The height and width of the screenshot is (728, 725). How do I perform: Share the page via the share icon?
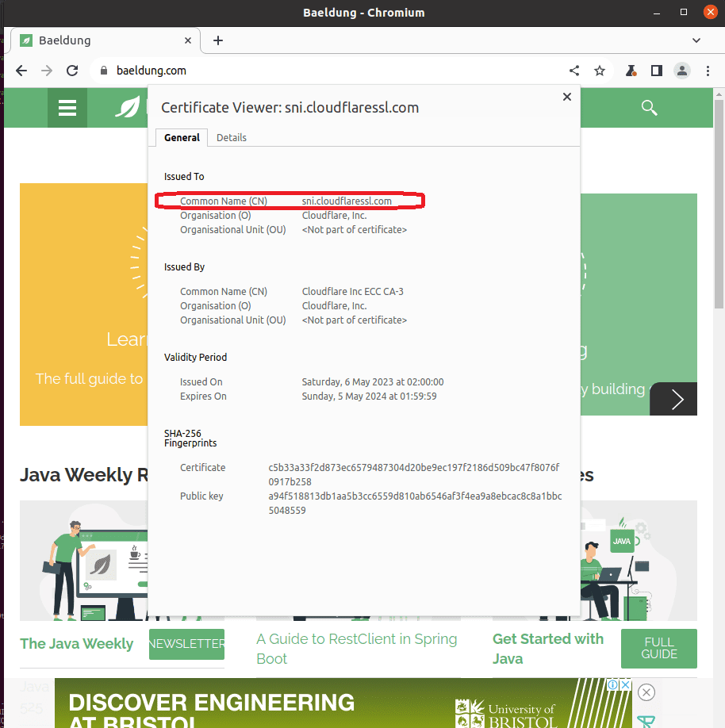[x=573, y=71]
